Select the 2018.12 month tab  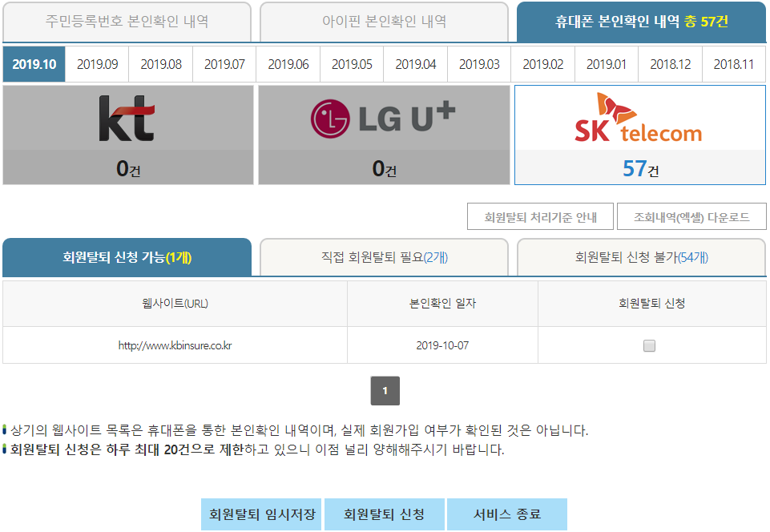pyautogui.click(x=671, y=64)
